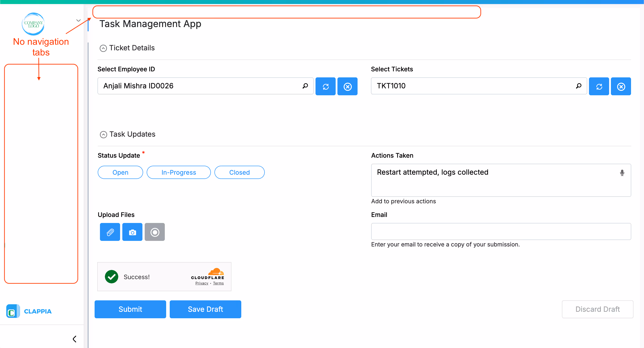Collapse the Ticket Details section
The image size is (644, 348).
(103, 48)
